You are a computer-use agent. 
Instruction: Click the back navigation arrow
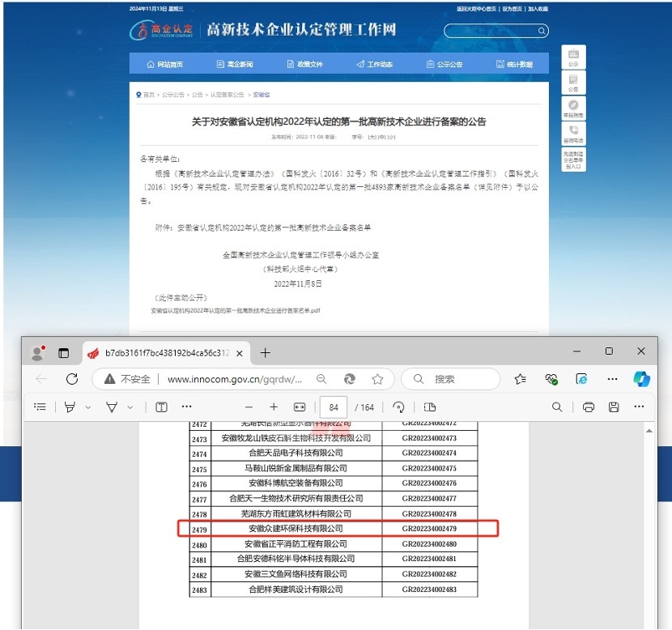pos(41,379)
